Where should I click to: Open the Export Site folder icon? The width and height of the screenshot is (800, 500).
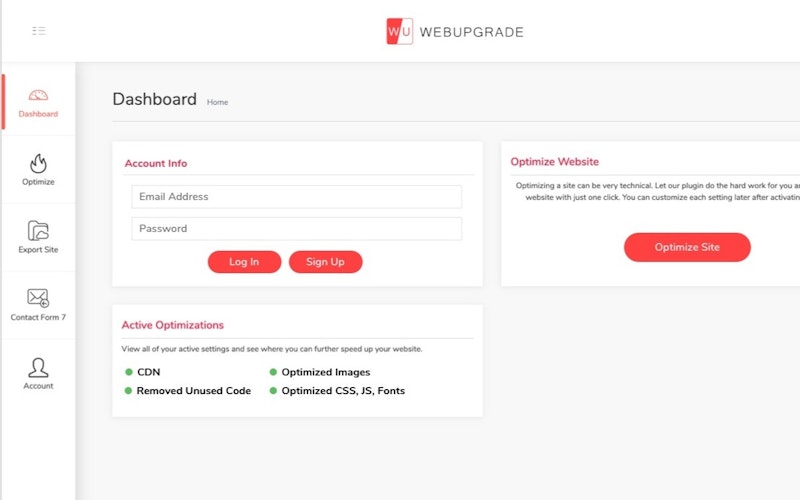38,231
